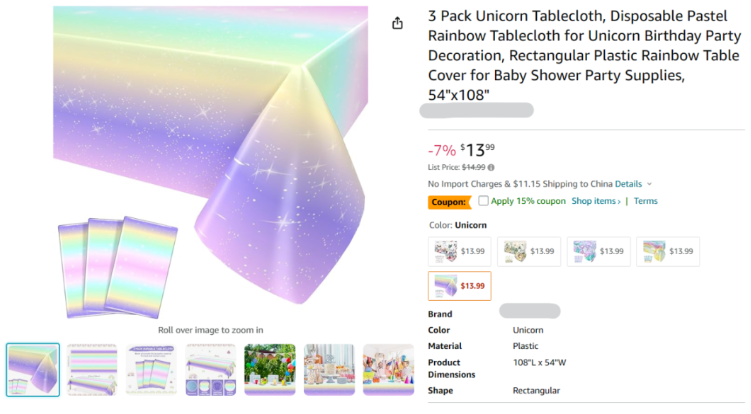The image size is (751, 414).
Task: Expand the shipping Details chevron
Action: coord(649,184)
